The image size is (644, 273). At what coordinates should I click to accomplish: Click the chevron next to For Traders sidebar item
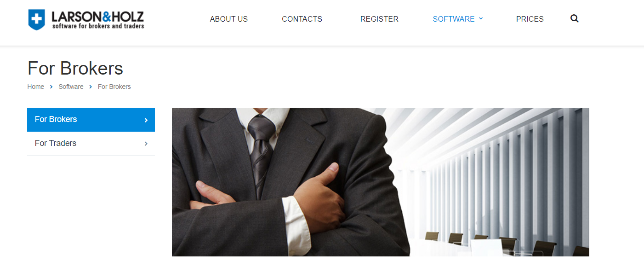pyautogui.click(x=146, y=144)
